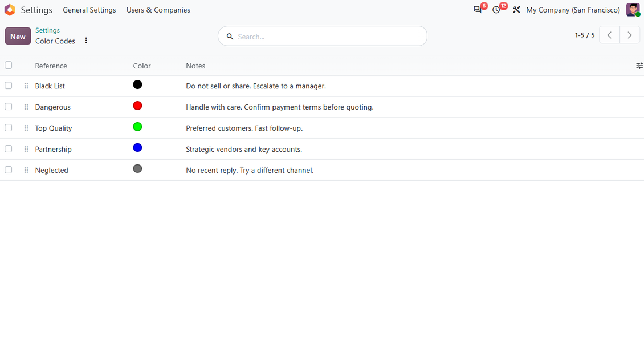The image size is (644, 339).
Task: Open Color Codes actions kebab menu
Action: [86, 41]
